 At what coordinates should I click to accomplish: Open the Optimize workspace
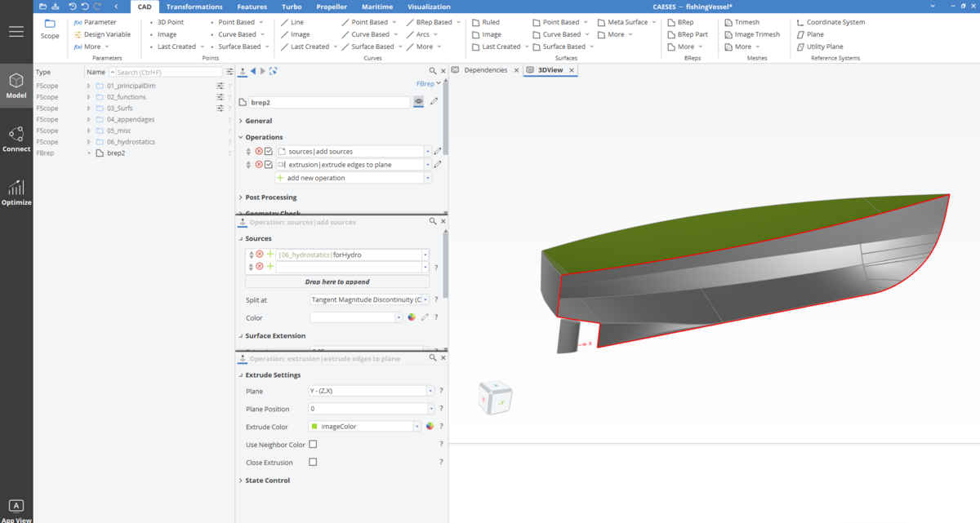click(16, 193)
